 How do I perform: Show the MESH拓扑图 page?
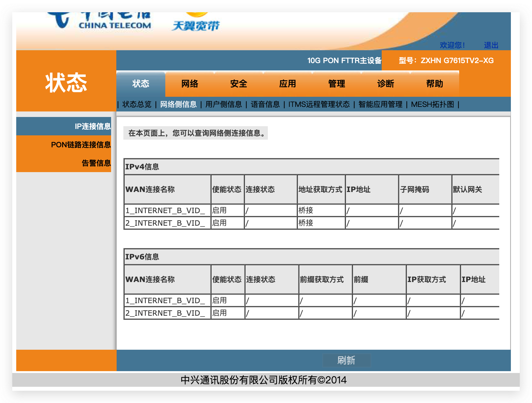pos(433,104)
